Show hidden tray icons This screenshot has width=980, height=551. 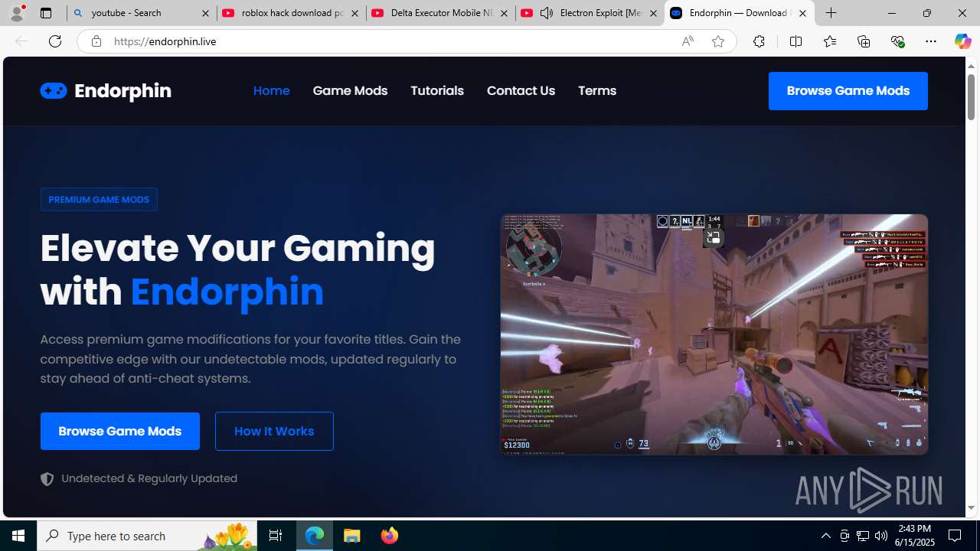(825, 536)
